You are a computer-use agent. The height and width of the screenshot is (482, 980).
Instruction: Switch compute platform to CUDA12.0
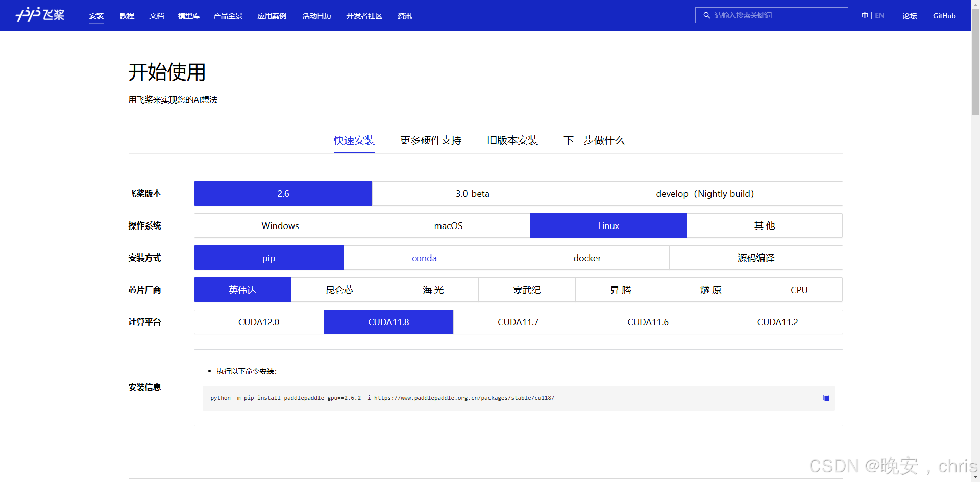pyautogui.click(x=258, y=322)
